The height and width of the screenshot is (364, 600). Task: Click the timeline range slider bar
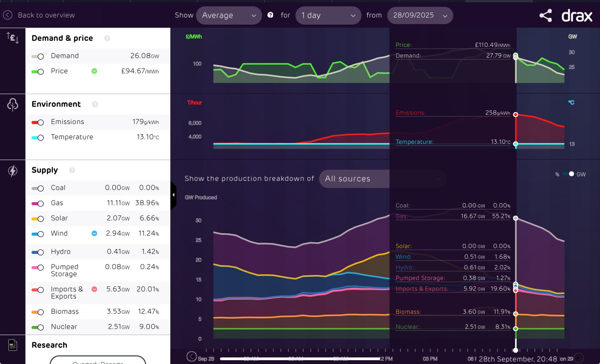(300, 359)
